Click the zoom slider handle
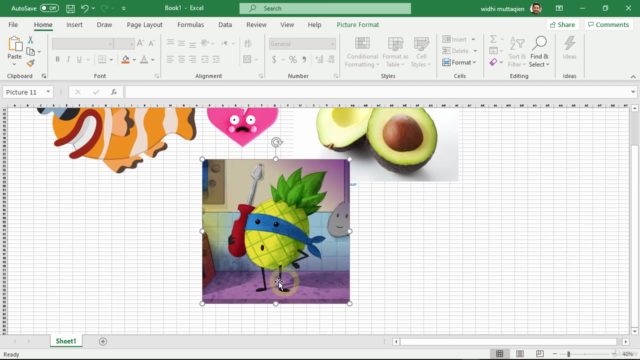Screen dimensions: 640x360 569,354
